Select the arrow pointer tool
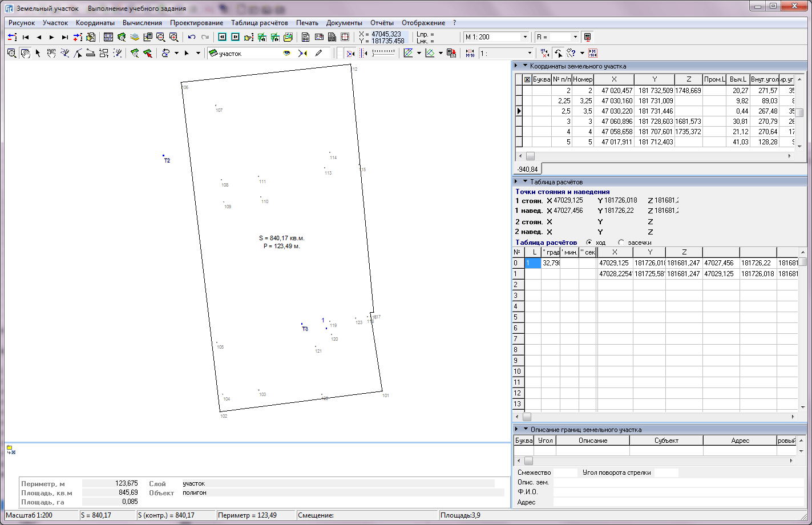This screenshot has height=525, width=812. (38, 53)
